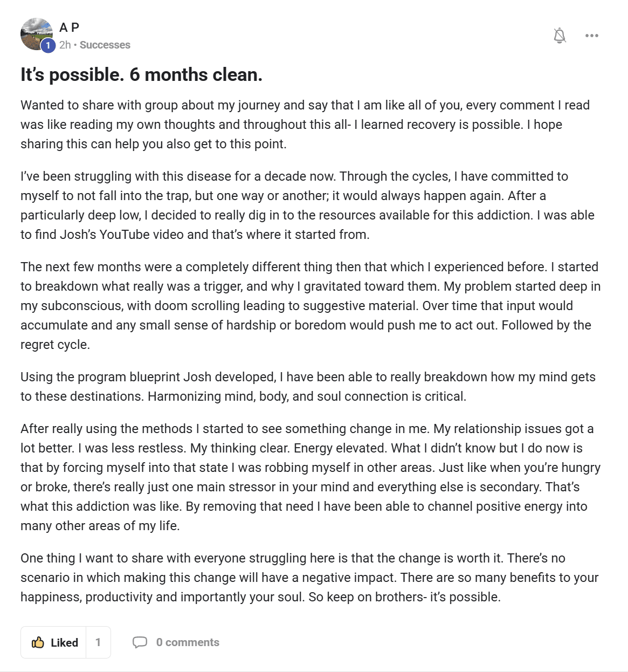Open the 0 comments link
The image size is (628, 672).
[x=188, y=642]
